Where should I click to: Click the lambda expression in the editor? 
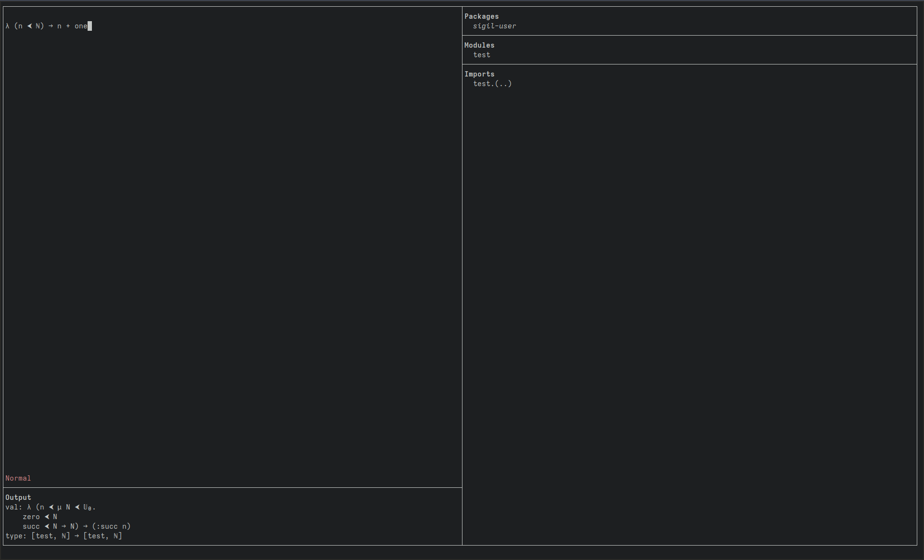(47, 26)
